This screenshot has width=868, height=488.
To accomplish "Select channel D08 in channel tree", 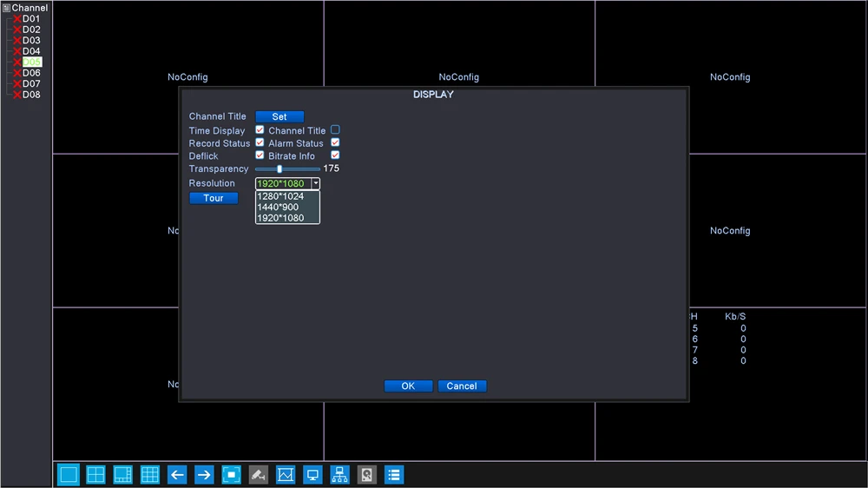I will pos(31,95).
